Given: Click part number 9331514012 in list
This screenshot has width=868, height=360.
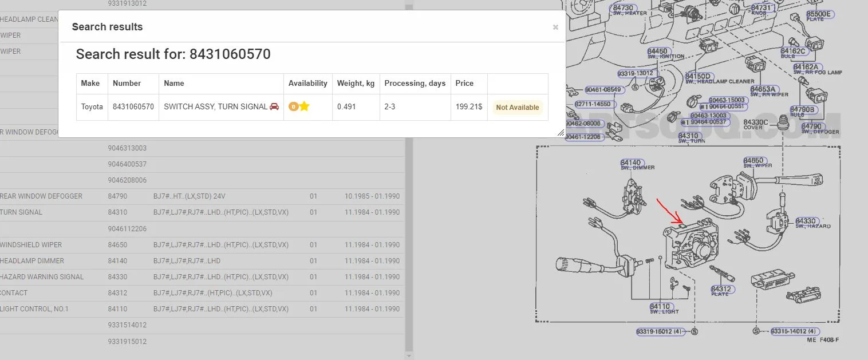Looking at the screenshot, I should (x=127, y=325).
